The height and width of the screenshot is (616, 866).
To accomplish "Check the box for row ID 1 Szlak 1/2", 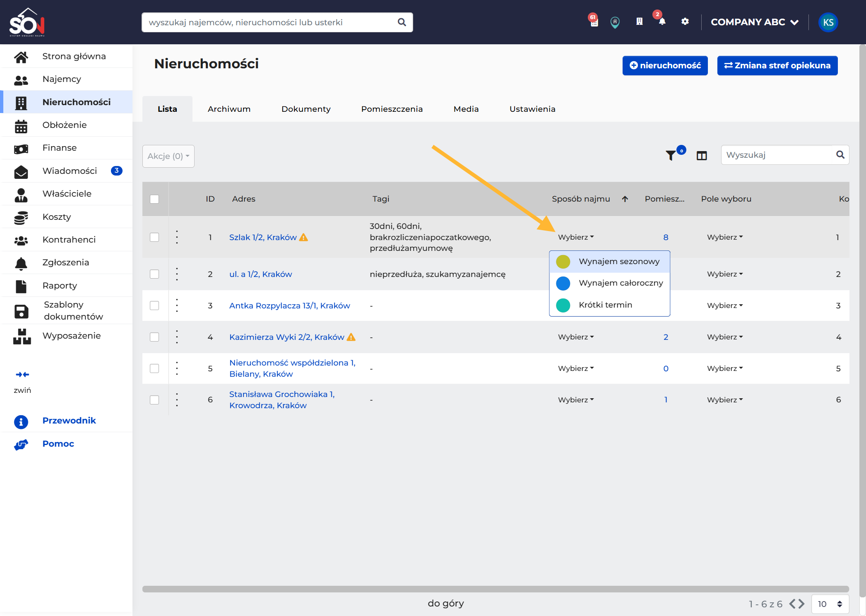I will (x=154, y=237).
